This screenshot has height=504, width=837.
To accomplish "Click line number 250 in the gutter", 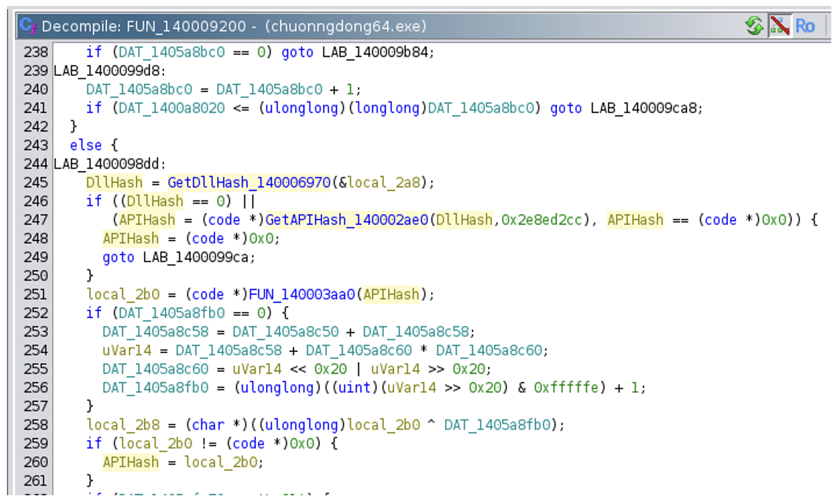I will (36, 276).
